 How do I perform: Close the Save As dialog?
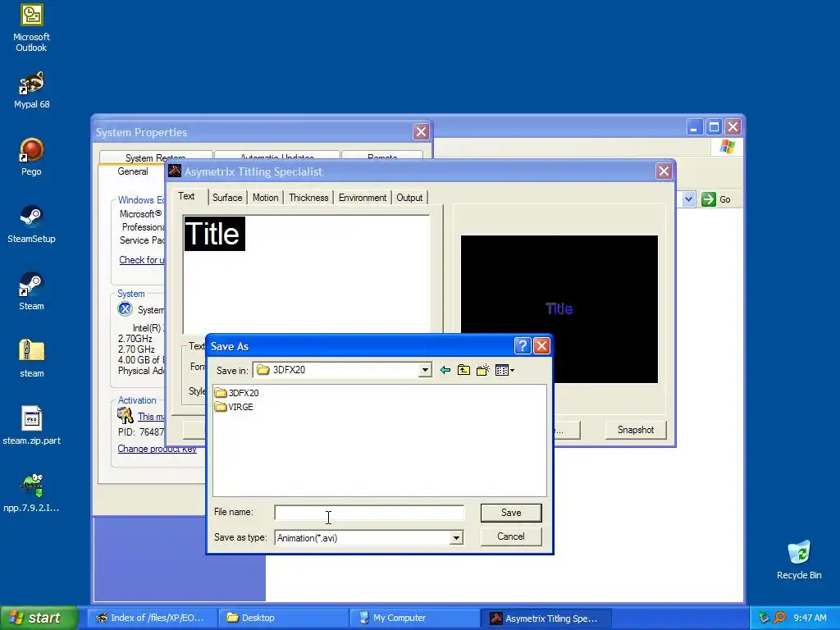[x=541, y=346]
